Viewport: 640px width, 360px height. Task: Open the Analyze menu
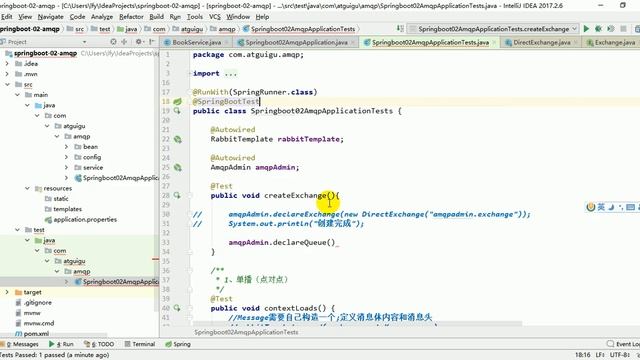point(102,17)
